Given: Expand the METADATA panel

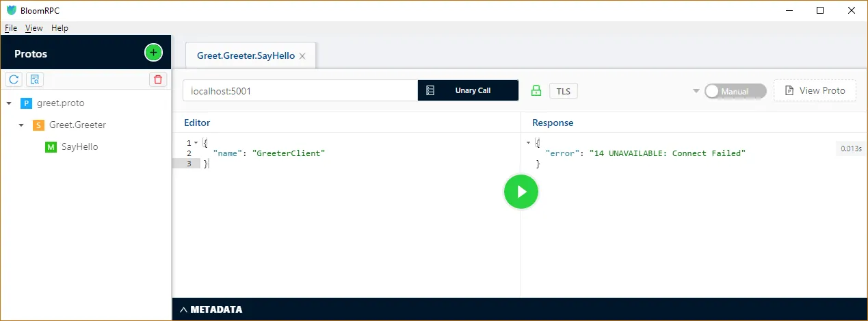Looking at the screenshot, I should [211, 309].
